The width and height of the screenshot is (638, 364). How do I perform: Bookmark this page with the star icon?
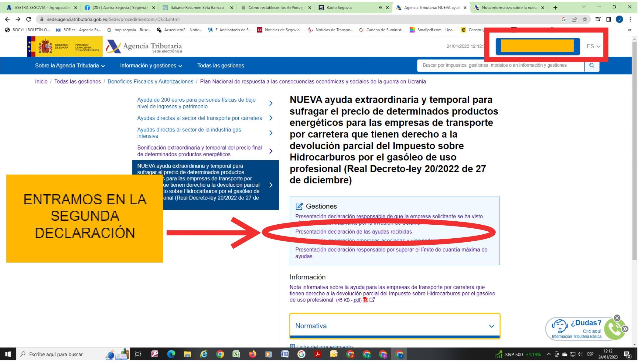pos(585,19)
